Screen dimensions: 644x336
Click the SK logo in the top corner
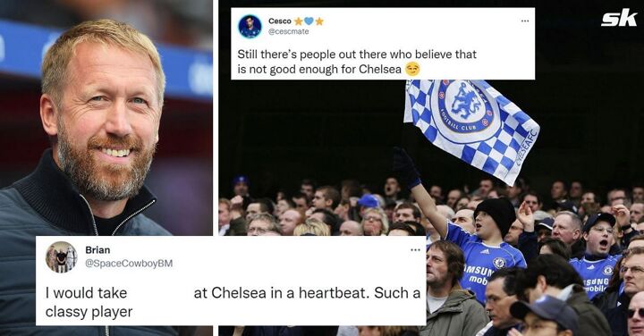tap(619, 20)
